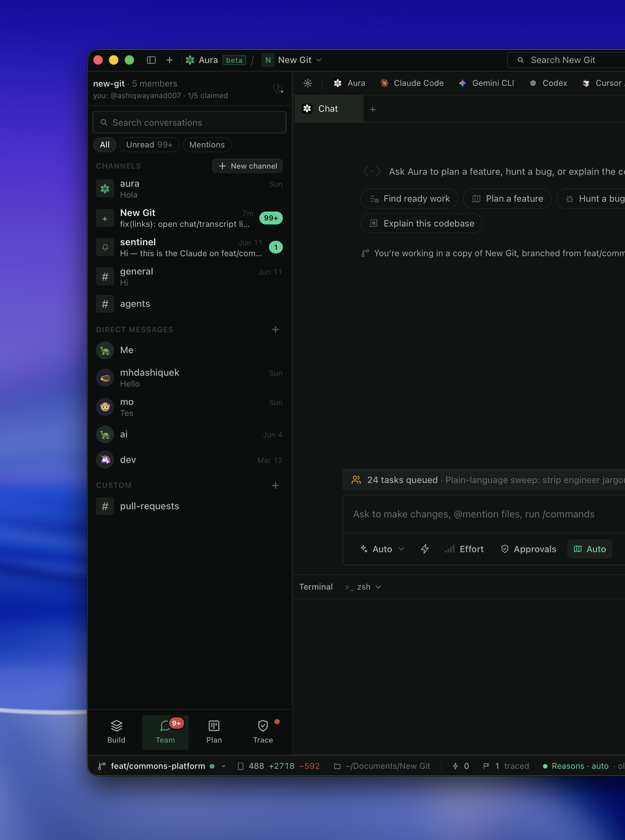Open the New Git channel
Image resolution: width=625 pixels, height=840 pixels.
tap(189, 218)
